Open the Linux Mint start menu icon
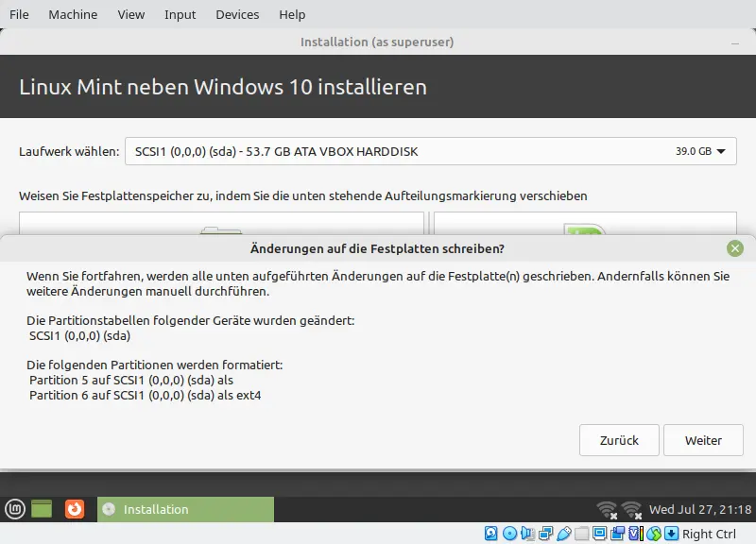Image resolution: width=756 pixels, height=544 pixels. [15, 509]
